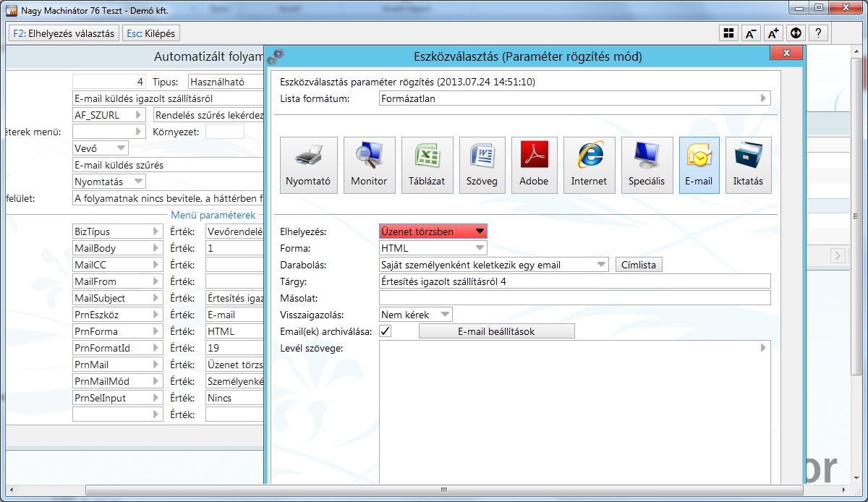
Task: Select the Nyomtató printer output device
Action: coord(308,165)
